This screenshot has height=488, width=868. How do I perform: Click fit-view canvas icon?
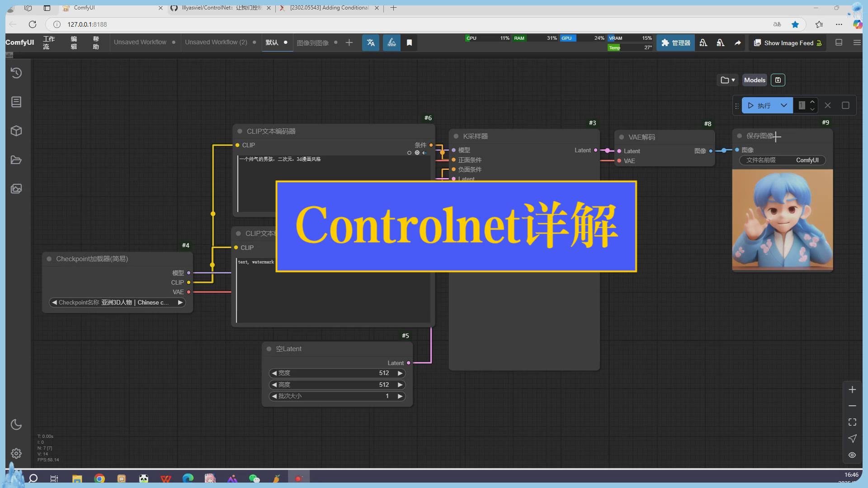tap(852, 422)
